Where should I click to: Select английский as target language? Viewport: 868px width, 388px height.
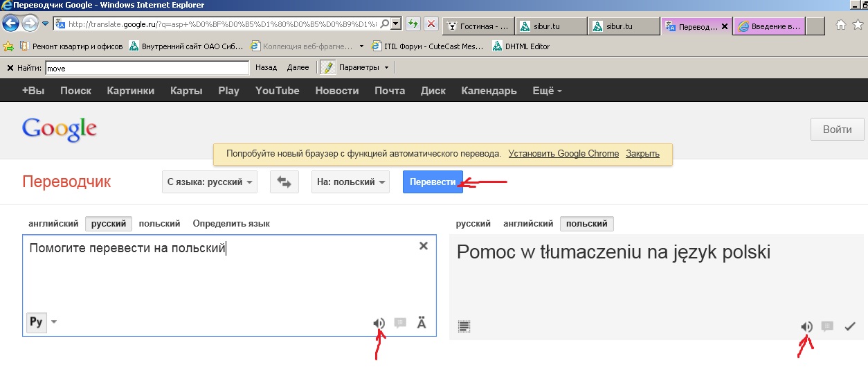(528, 224)
